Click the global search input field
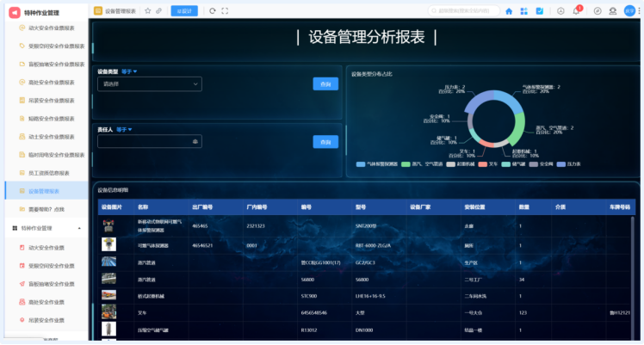This screenshot has width=644, height=345. 463,11
